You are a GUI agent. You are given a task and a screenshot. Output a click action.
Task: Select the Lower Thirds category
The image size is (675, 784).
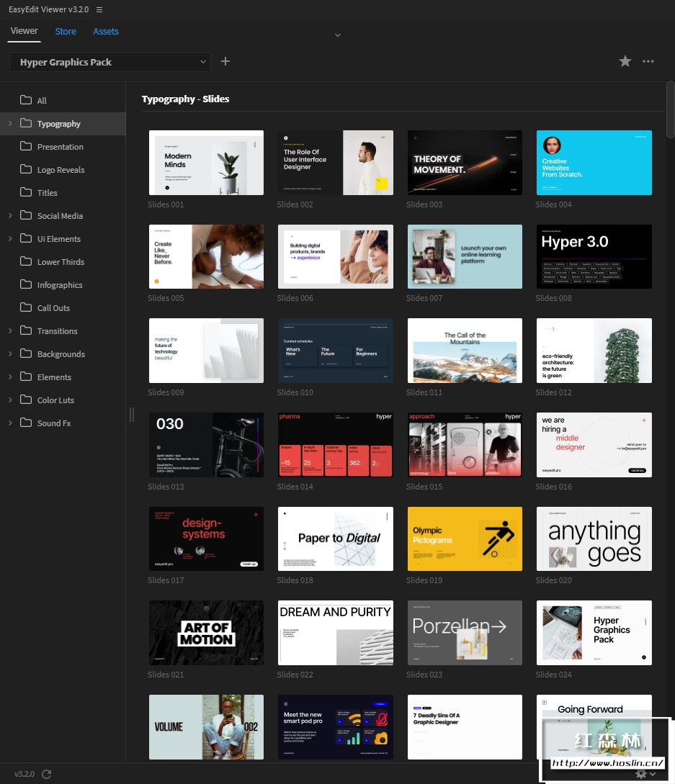61,262
